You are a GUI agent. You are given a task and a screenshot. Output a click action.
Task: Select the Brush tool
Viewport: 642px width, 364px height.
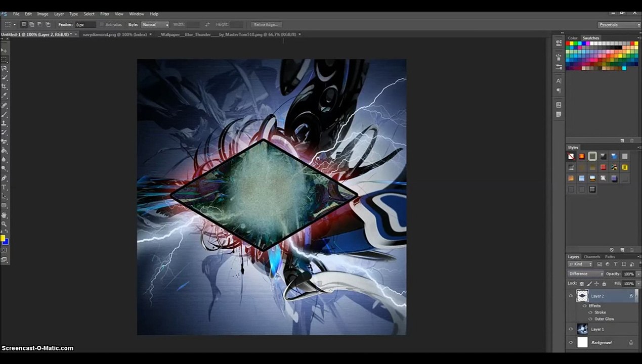[x=5, y=114]
